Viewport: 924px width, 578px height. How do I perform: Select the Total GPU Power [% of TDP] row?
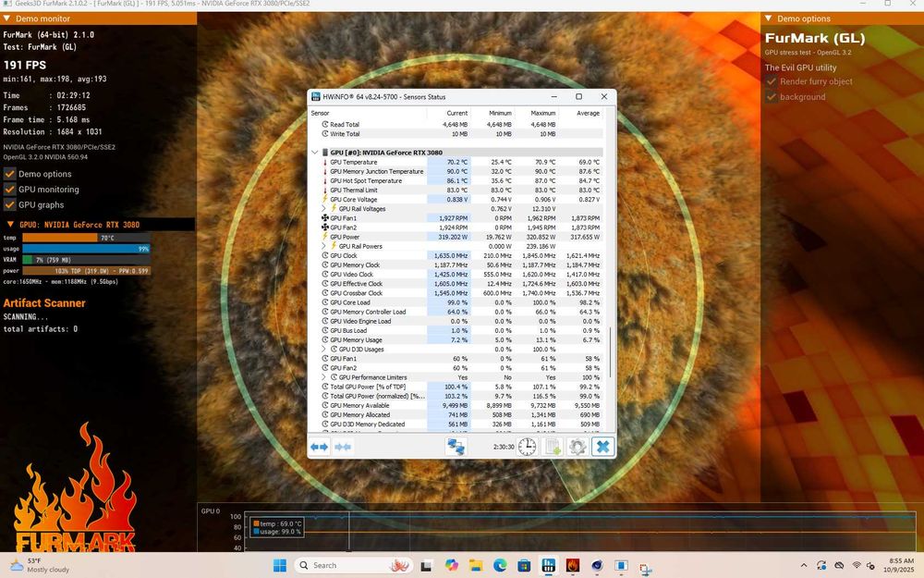[x=456, y=387]
